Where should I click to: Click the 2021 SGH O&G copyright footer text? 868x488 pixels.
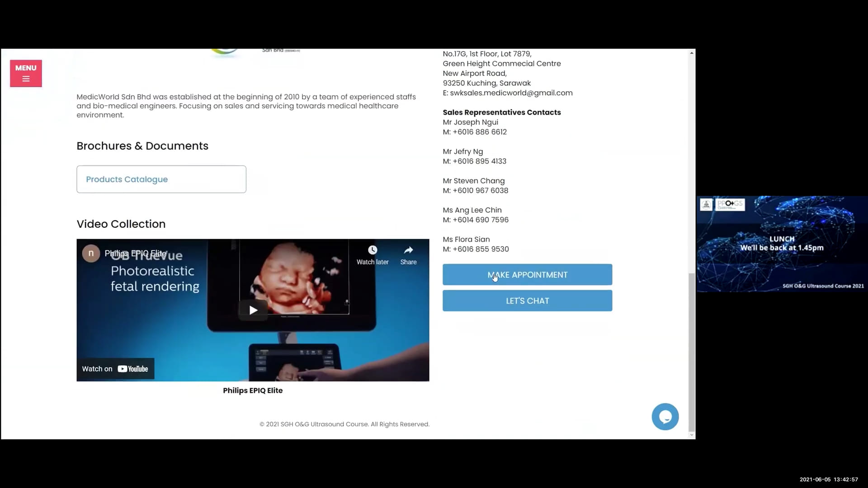[x=344, y=424]
